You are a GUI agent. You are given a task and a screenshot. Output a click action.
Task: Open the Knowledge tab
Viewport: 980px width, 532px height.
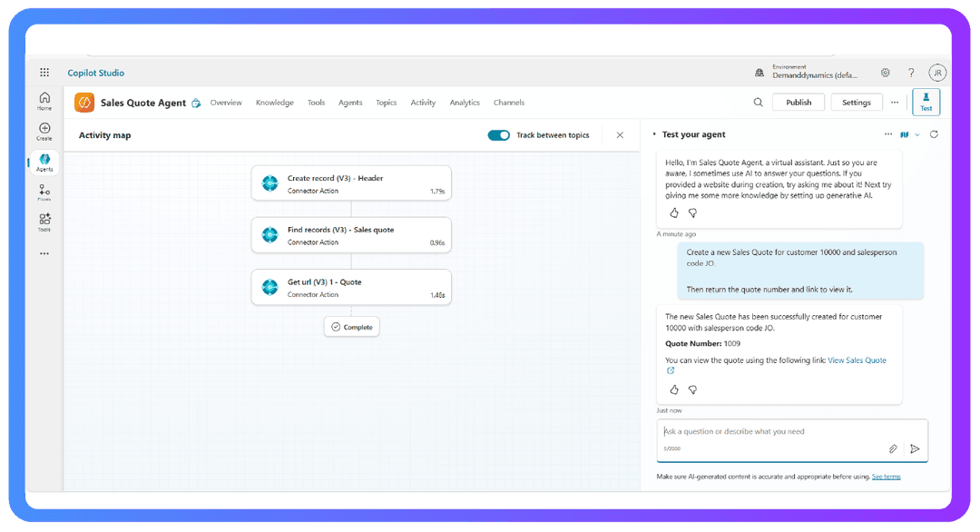pyautogui.click(x=274, y=103)
